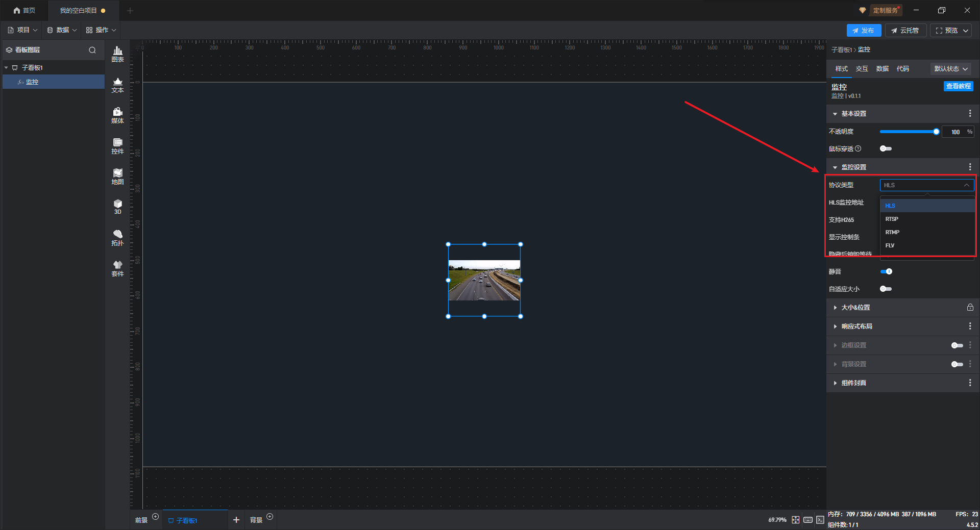The width and height of the screenshot is (980, 530).
Task: Expand the 响应式布局 section
Action: 835,326
